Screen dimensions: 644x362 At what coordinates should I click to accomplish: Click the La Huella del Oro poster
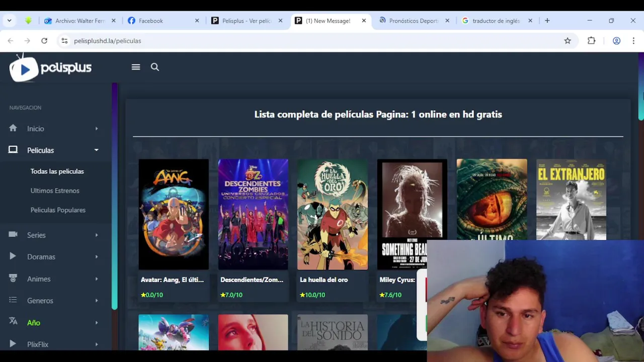pyautogui.click(x=333, y=215)
